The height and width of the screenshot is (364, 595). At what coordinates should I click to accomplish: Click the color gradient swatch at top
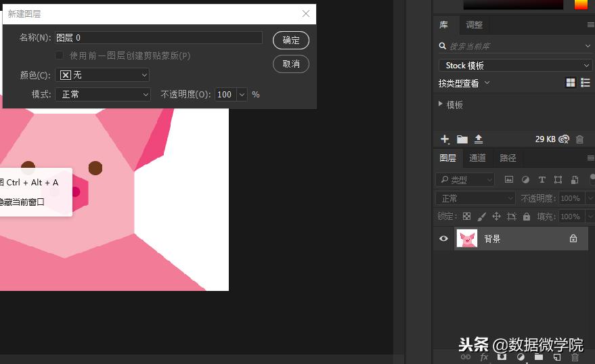click(513, 5)
